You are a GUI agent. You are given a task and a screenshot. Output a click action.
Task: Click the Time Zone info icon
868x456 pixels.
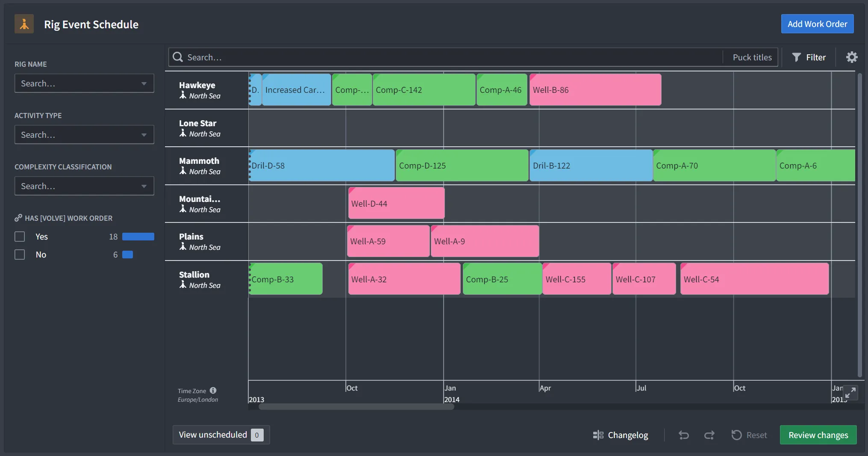pyautogui.click(x=213, y=391)
